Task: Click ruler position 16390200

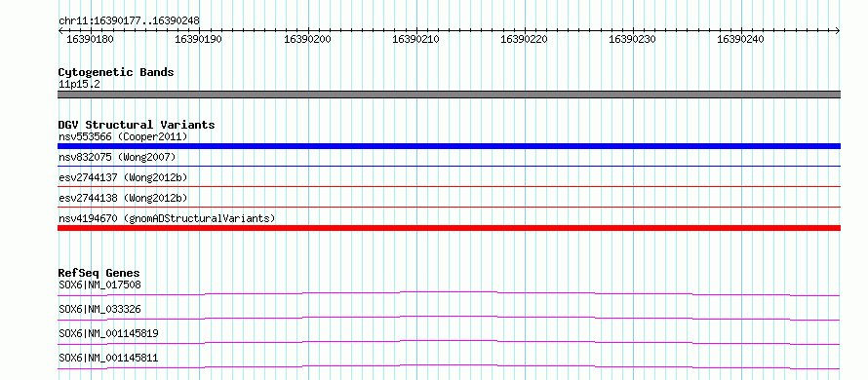Action: [307, 39]
